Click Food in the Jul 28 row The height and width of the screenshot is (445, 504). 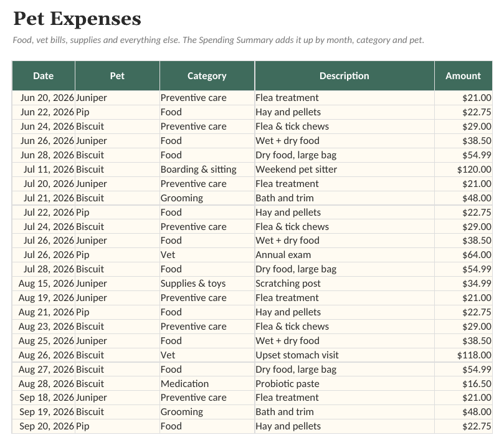click(x=207, y=269)
